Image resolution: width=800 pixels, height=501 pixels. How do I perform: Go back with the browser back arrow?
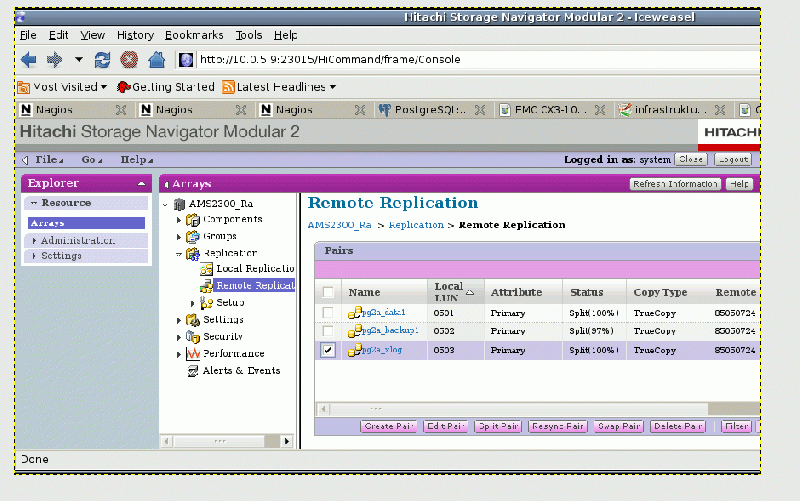(x=29, y=60)
